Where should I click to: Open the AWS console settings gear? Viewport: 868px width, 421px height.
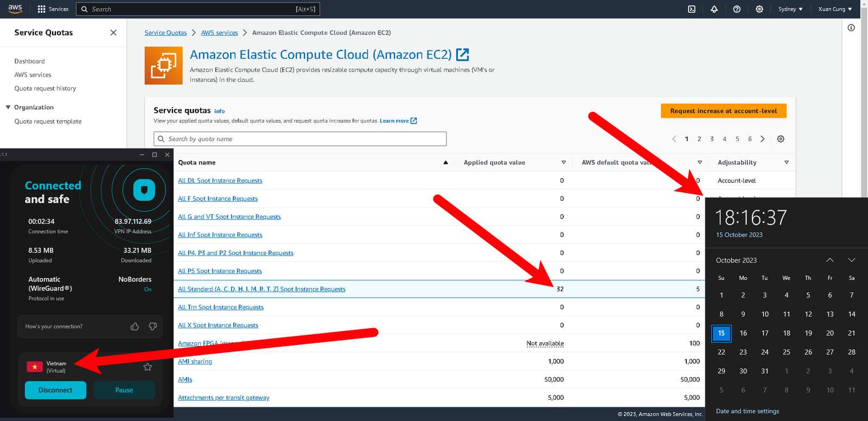tap(759, 9)
